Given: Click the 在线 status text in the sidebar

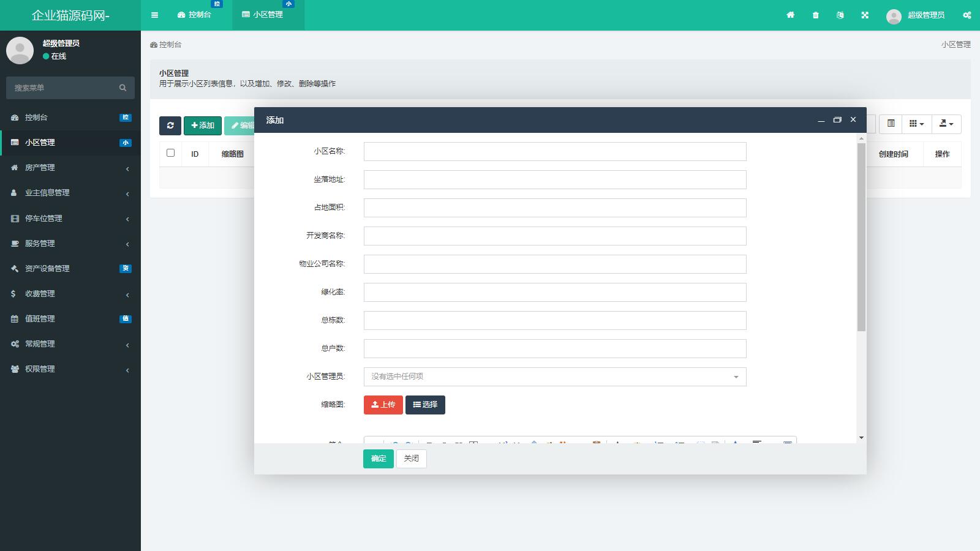Looking at the screenshot, I should [x=59, y=56].
